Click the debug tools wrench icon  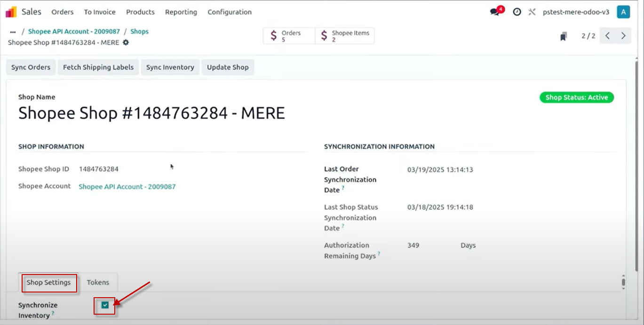(532, 12)
